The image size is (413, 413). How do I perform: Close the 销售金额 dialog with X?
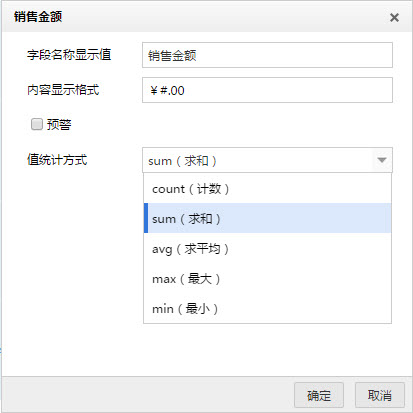[394, 17]
